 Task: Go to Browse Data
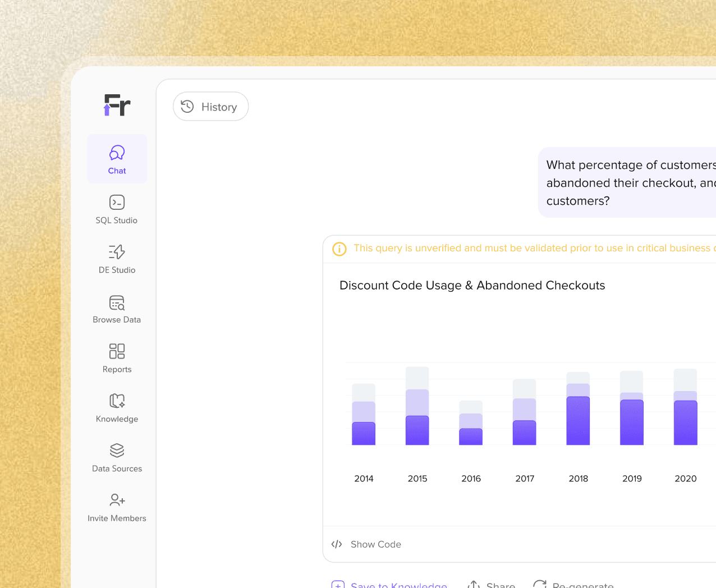tap(117, 309)
